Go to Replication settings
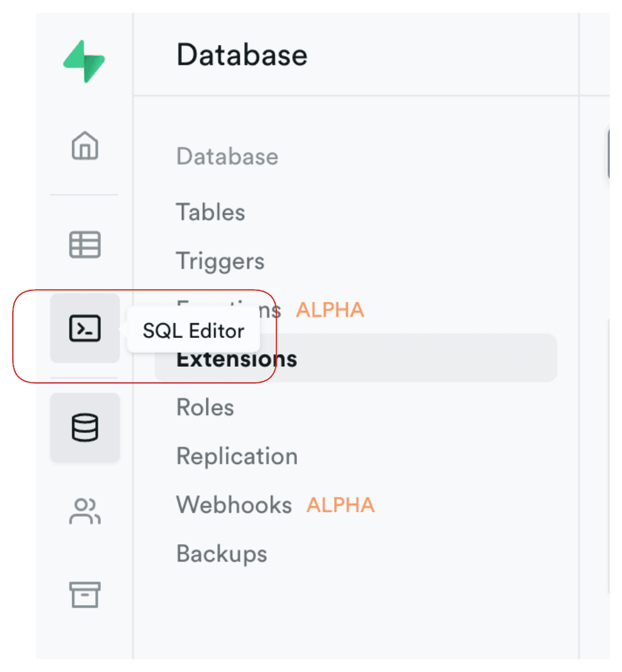622x672 pixels. click(x=236, y=456)
